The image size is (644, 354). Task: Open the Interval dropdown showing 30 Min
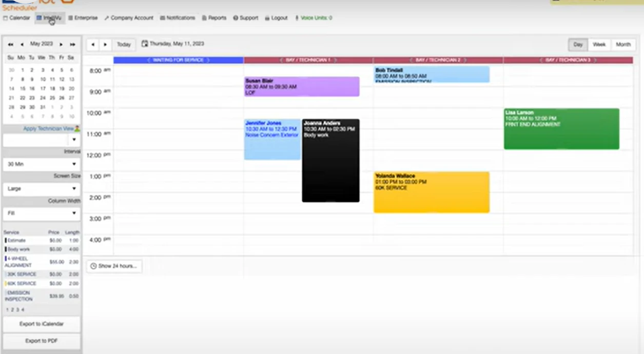point(41,164)
